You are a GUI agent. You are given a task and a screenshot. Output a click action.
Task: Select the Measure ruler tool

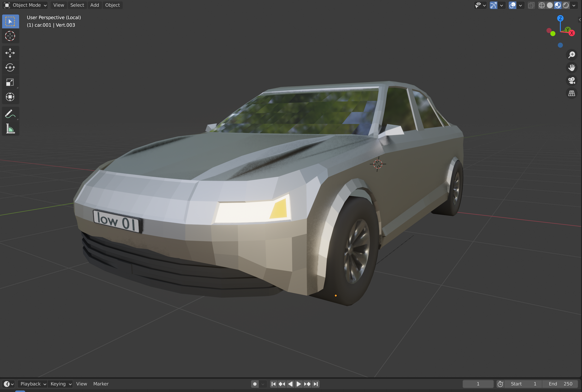10,129
